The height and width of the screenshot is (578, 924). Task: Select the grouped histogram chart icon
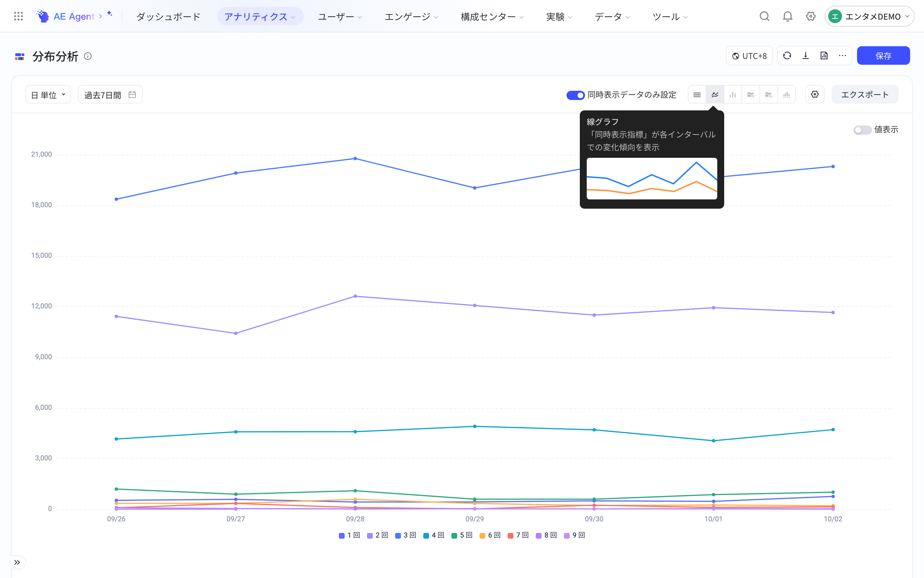pyautogui.click(x=787, y=95)
